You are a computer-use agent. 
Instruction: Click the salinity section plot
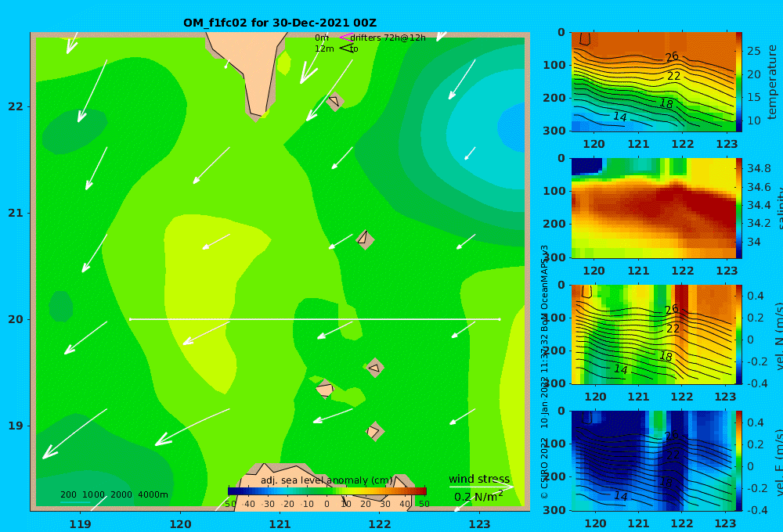point(653,208)
